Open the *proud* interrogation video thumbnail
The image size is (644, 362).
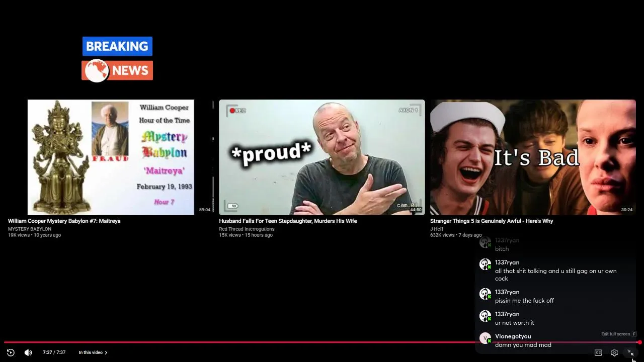[x=322, y=157]
